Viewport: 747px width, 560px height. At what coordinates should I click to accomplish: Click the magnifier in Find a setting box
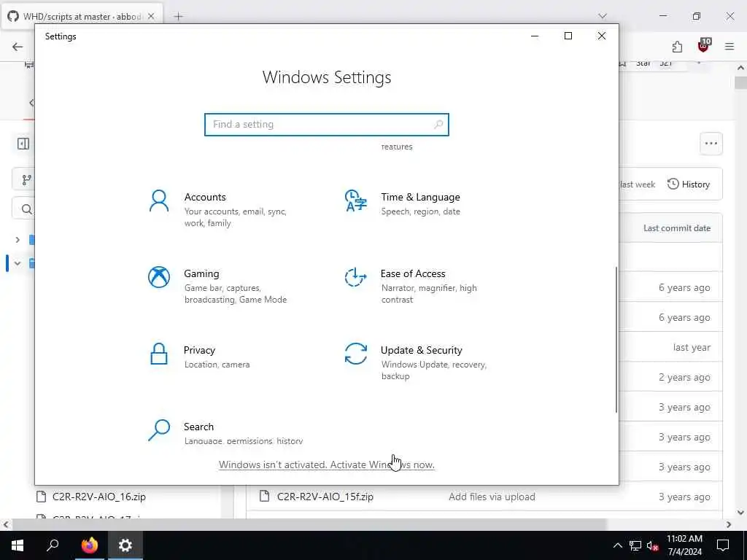pyautogui.click(x=438, y=124)
